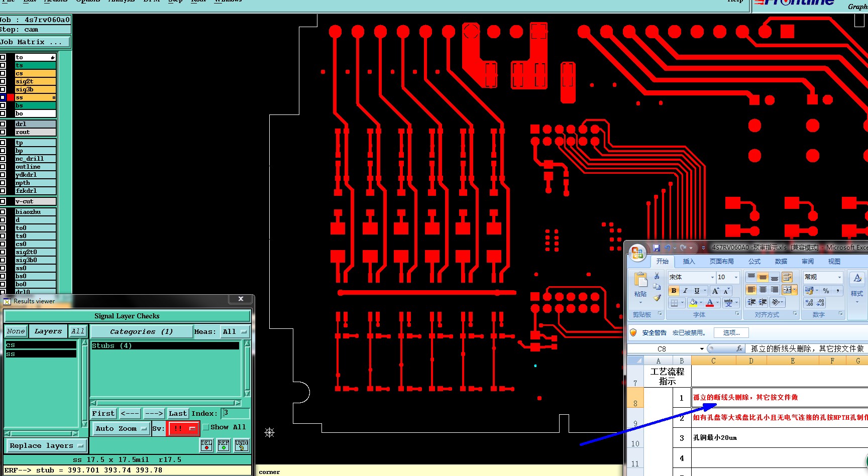
Task: Toggle the Show All checkbox
Action: coord(206,427)
